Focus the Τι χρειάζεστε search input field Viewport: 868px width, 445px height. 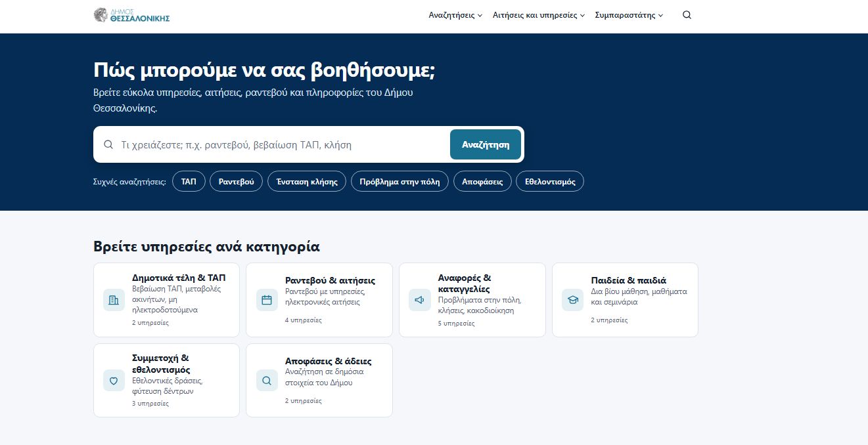tap(283, 144)
